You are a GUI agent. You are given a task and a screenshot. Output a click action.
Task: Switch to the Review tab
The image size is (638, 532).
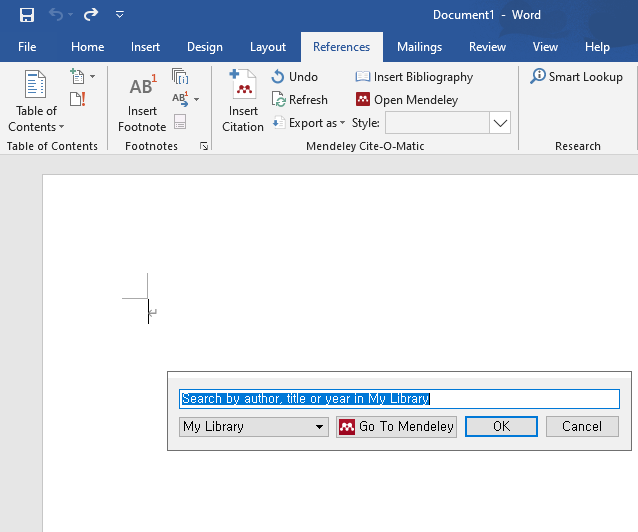click(x=487, y=47)
